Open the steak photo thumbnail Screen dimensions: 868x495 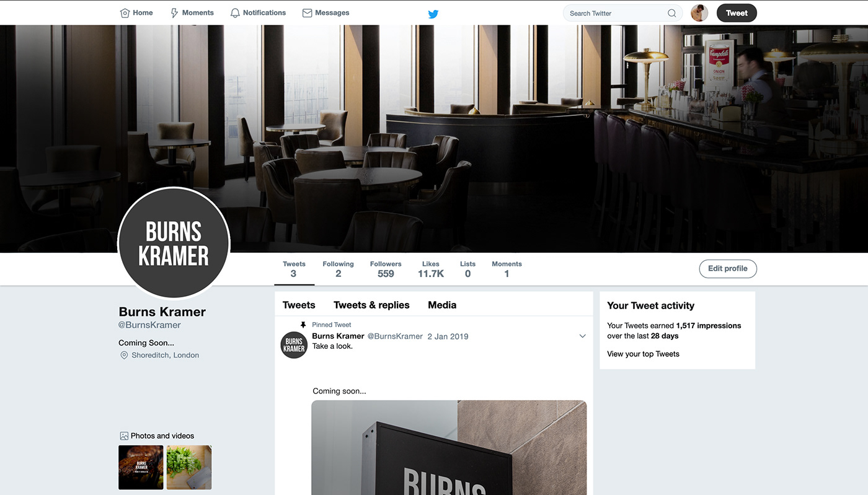(x=141, y=467)
